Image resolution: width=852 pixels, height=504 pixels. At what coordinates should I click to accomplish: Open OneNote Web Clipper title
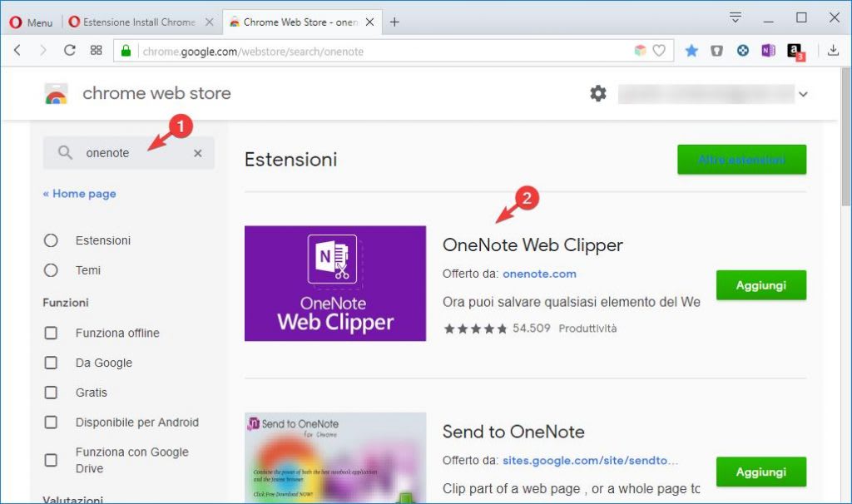pos(532,245)
